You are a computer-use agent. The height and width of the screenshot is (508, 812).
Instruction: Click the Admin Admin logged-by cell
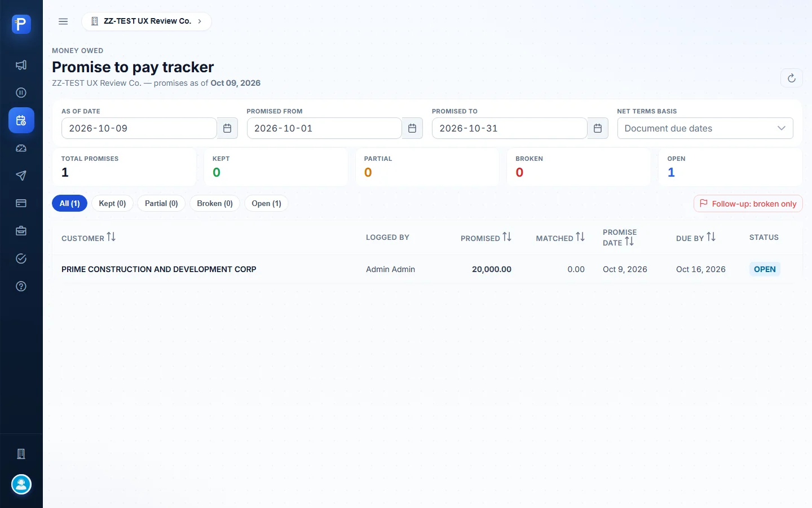pyautogui.click(x=390, y=269)
